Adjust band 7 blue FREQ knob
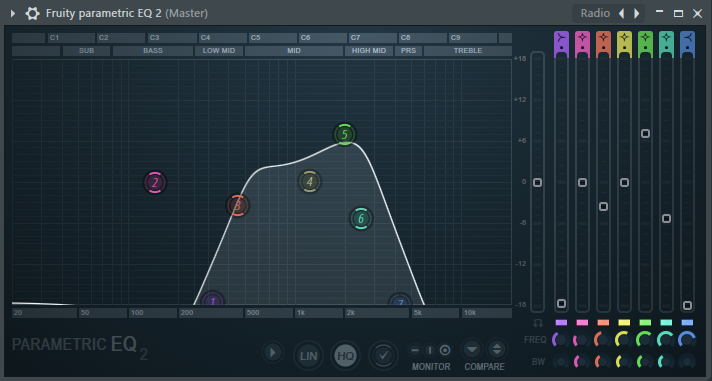 687,340
